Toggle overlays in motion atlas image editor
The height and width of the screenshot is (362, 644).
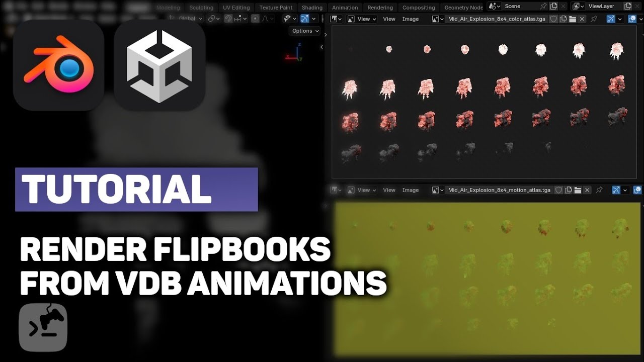click(637, 190)
